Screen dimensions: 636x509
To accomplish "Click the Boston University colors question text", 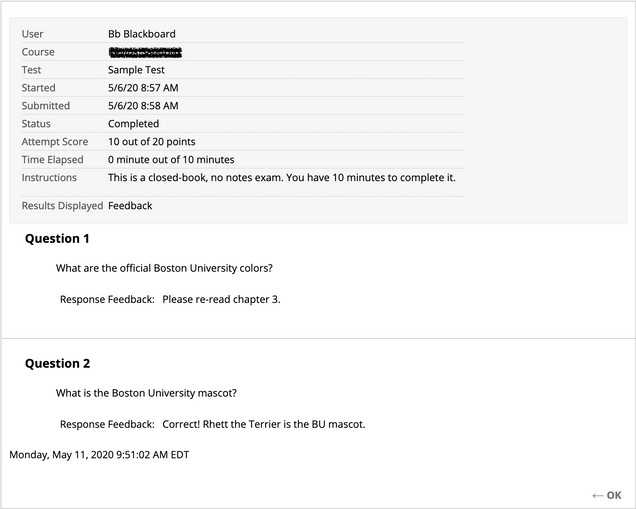I will pos(164,268).
